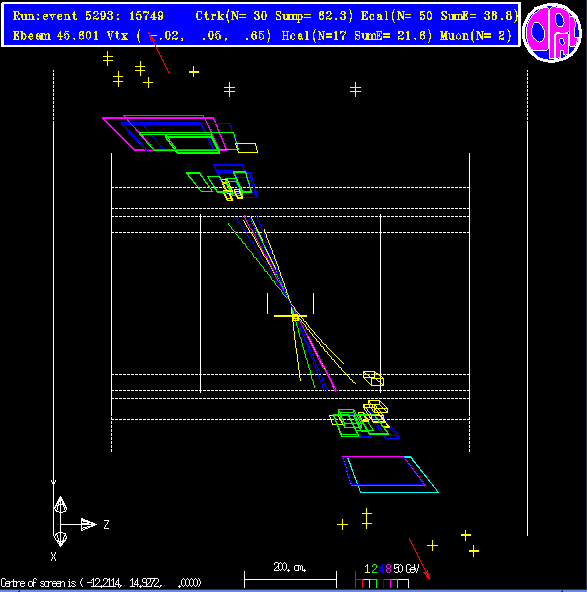The image size is (587, 592).
Task: Click the upper rotation cone of axis widget
Action: [x=60, y=505]
